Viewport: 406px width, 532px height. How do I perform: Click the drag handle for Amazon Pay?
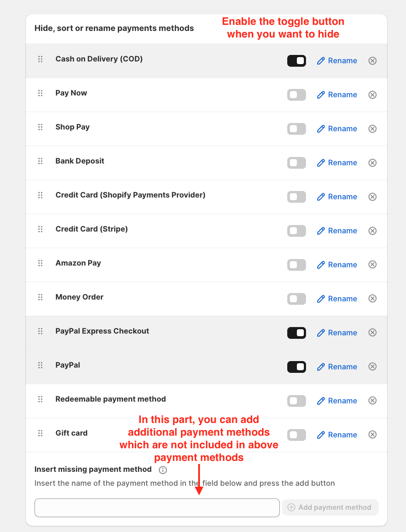click(40, 263)
